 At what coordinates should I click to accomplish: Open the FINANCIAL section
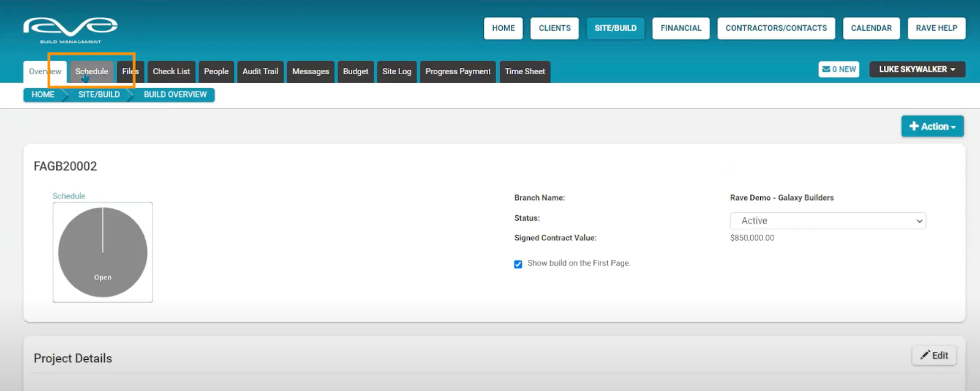tap(681, 28)
